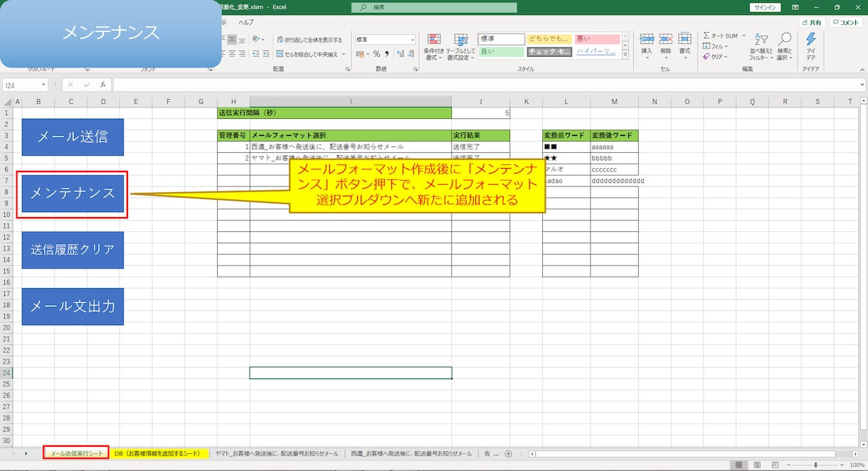Select the DB（お客様情報を追加するシート） tab

[159, 453]
